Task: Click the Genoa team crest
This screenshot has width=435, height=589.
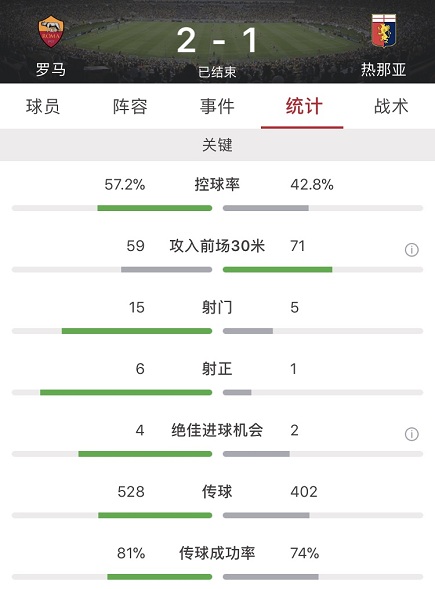Action: point(384,31)
